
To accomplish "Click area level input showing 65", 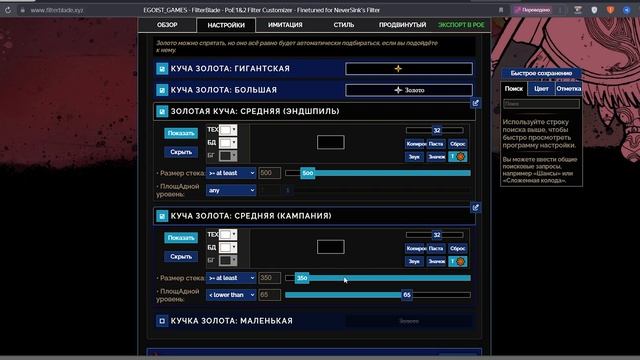I will pyautogui.click(x=269, y=295).
